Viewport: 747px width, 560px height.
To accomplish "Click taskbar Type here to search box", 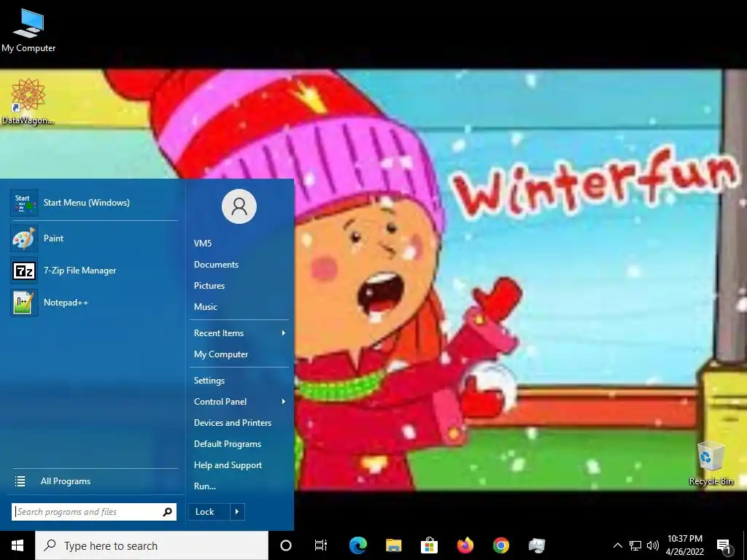I will pos(152,545).
